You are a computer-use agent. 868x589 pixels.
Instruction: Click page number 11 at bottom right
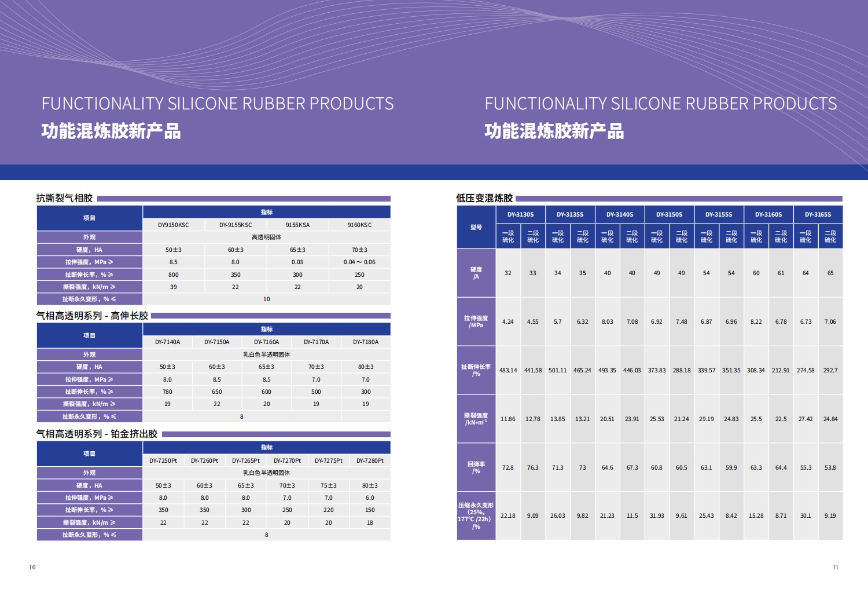pyautogui.click(x=835, y=568)
